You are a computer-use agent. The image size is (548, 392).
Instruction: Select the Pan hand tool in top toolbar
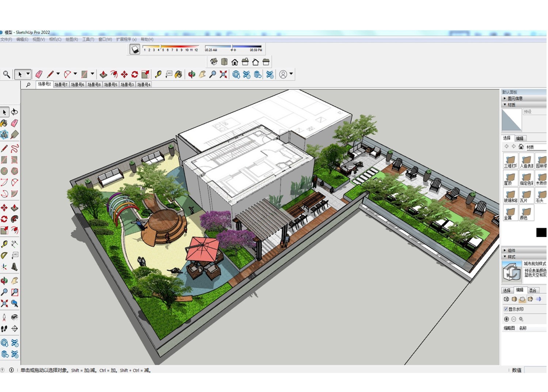pos(202,74)
